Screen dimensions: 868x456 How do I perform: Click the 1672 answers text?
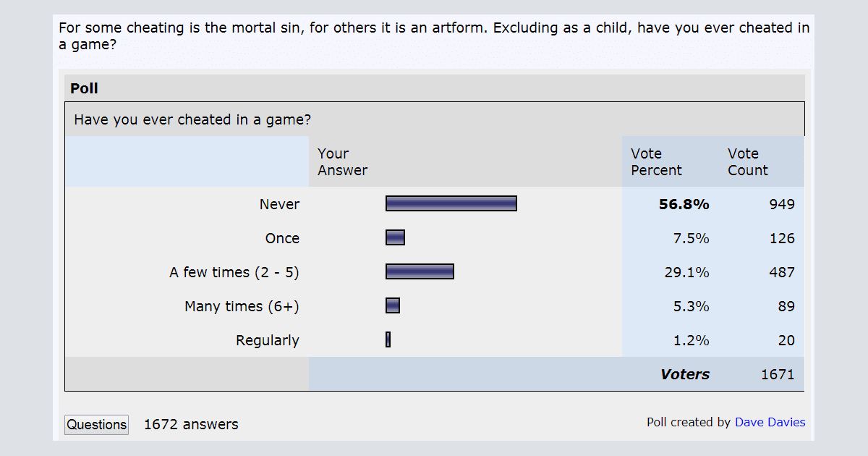click(191, 425)
